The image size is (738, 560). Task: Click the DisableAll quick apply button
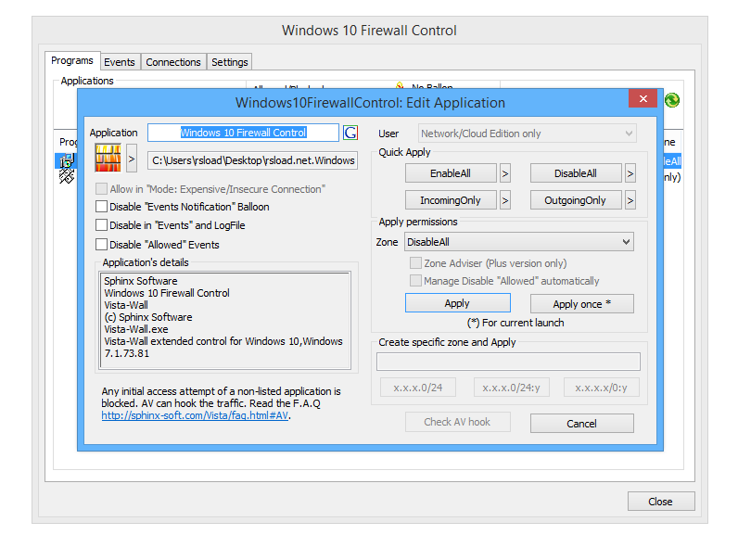[576, 173]
